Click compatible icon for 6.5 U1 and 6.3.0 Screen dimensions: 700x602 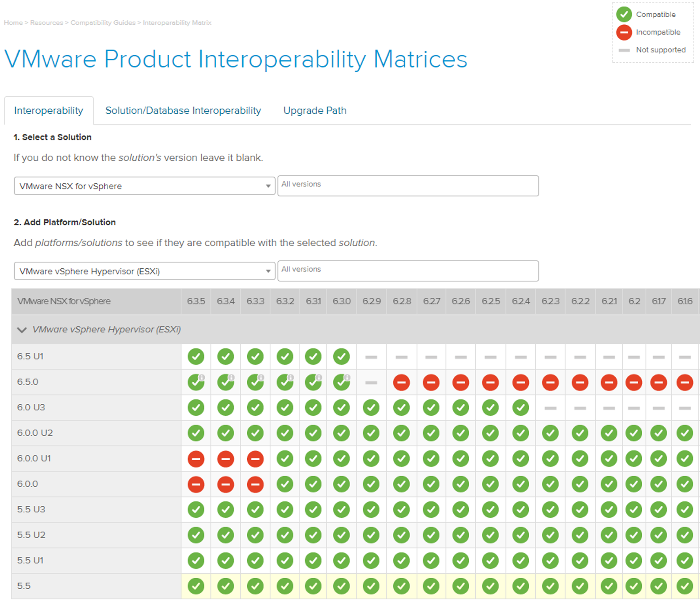342,357
